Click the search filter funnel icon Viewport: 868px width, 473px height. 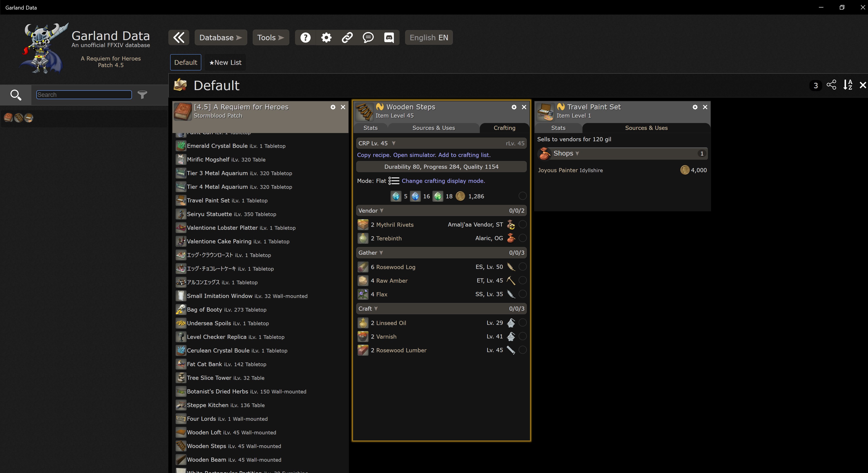pos(143,95)
